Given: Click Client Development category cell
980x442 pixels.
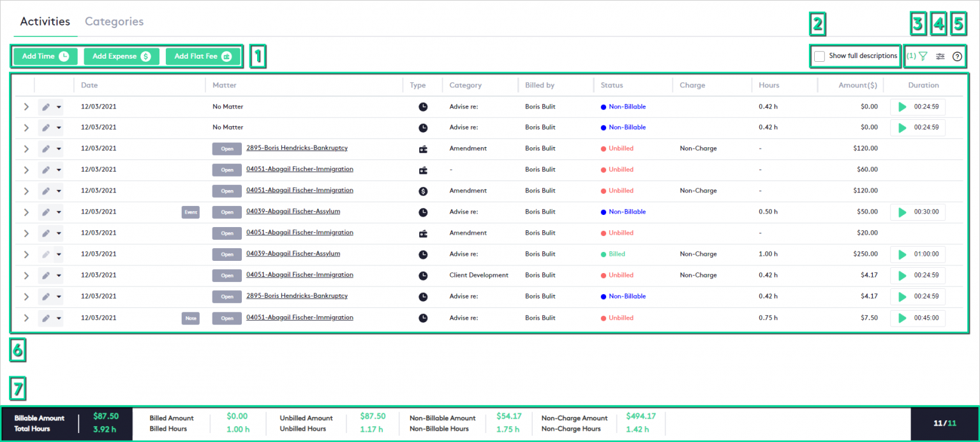Looking at the screenshot, I should click(x=479, y=276).
